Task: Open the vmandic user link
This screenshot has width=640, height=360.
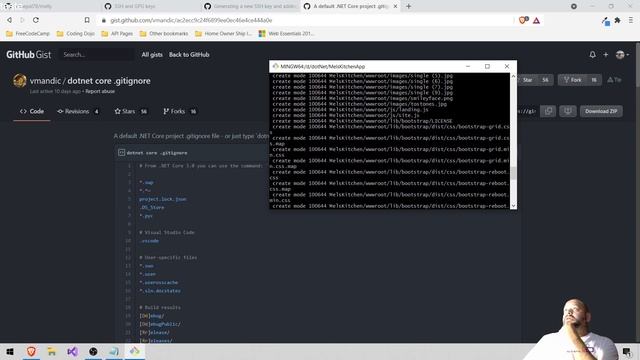Action: click(x=45, y=81)
